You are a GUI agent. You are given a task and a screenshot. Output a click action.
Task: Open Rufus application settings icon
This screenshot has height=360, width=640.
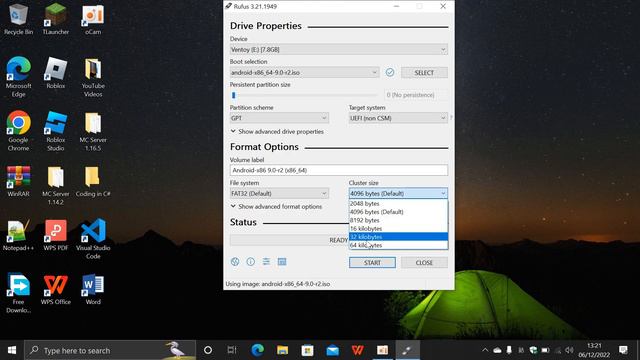pyautogui.click(x=266, y=262)
